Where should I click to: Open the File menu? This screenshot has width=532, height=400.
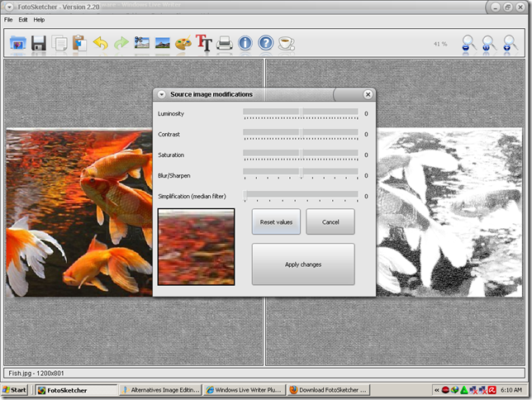click(8, 19)
